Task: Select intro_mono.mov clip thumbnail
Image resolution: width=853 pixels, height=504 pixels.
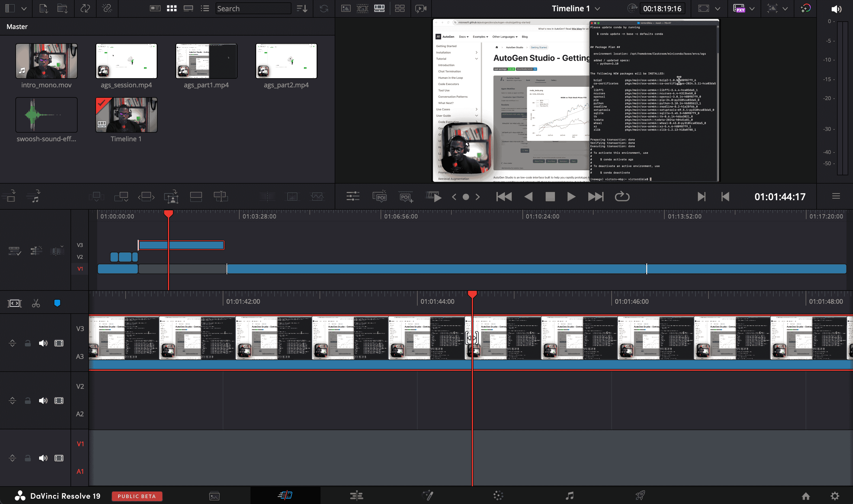Action: pyautogui.click(x=46, y=61)
